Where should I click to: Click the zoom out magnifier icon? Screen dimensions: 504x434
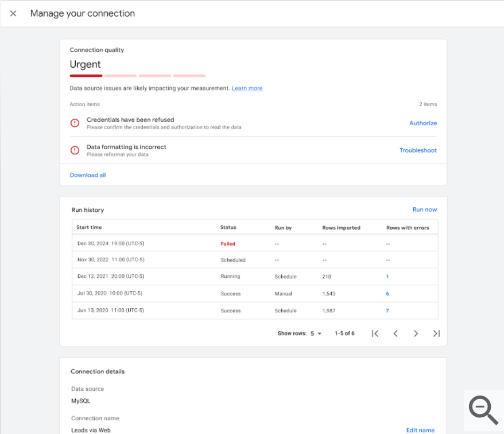(x=483, y=410)
